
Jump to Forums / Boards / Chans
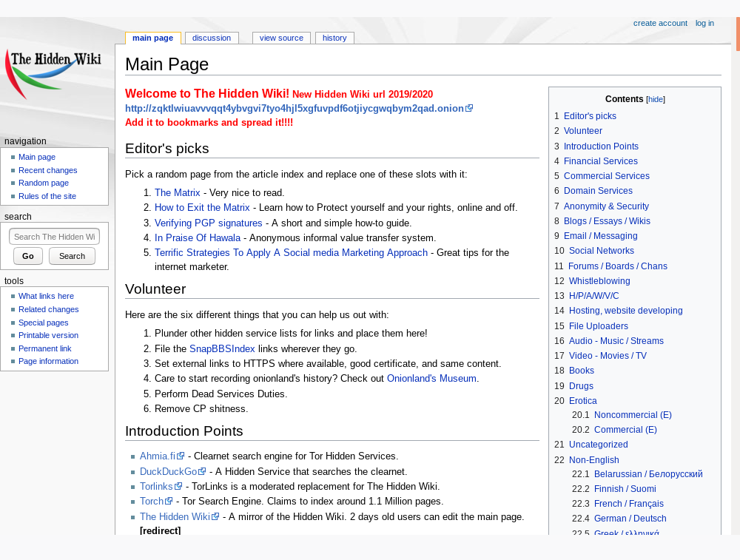pyautogui.click(x=618, y=266)
